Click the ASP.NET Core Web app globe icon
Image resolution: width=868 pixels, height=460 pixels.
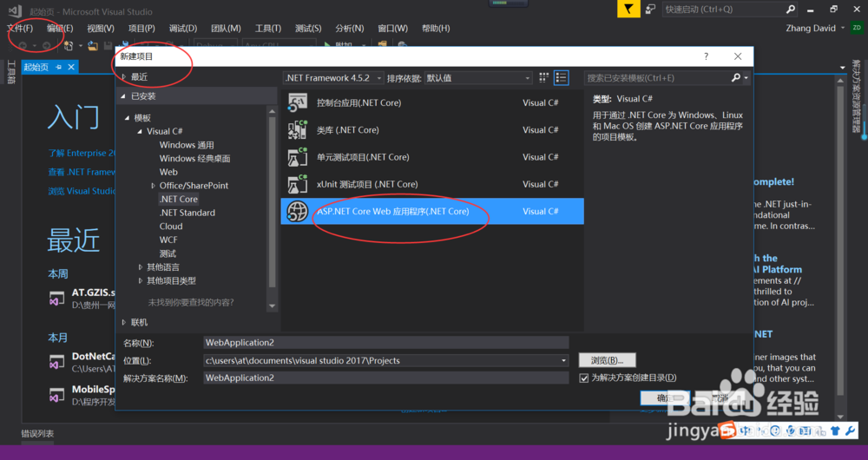[297, 212]
